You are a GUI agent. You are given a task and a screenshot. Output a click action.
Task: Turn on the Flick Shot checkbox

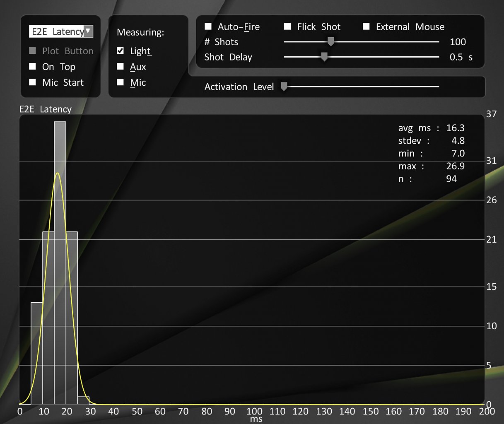pos(287,27)
